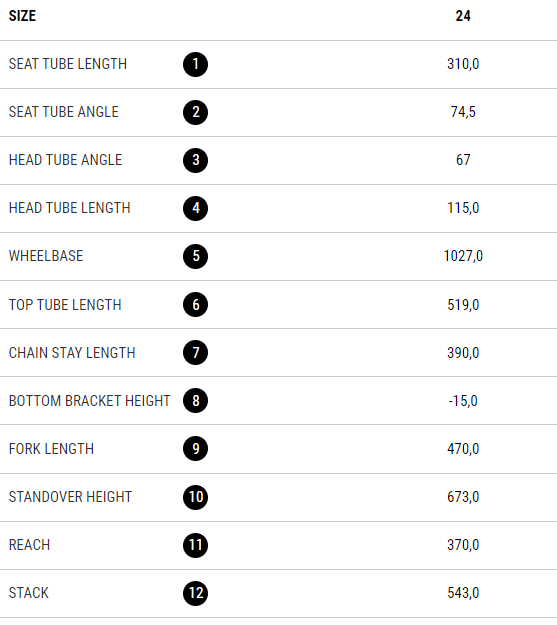
Task: Select the size 24 column header
Action: [463, 16]
